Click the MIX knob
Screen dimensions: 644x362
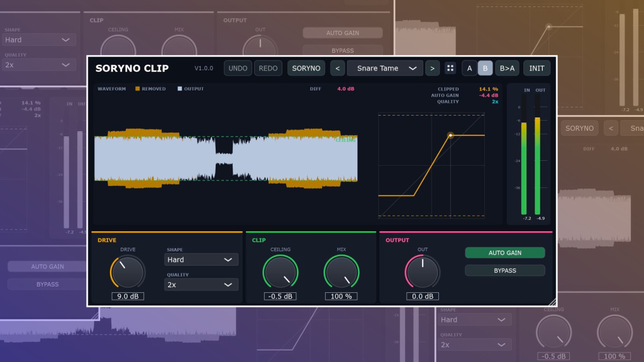click(x=341, y=271)
